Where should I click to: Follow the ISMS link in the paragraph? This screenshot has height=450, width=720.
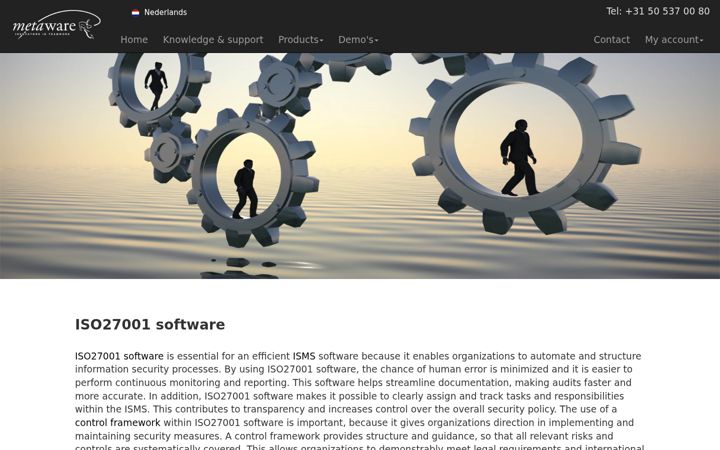point(304,356)
